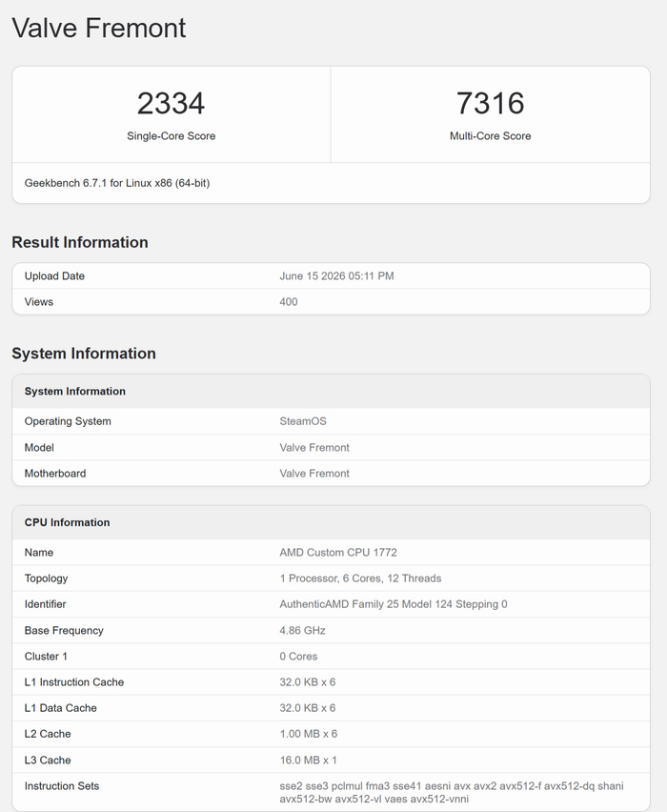Select the AMD Custom CPU 1772 name
667x812 pixels.
click(x=338, y=553)
